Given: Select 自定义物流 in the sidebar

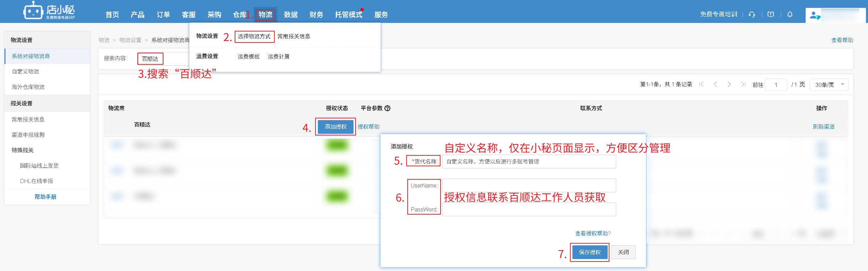Looking at the screenshot, I should point(47,72).
